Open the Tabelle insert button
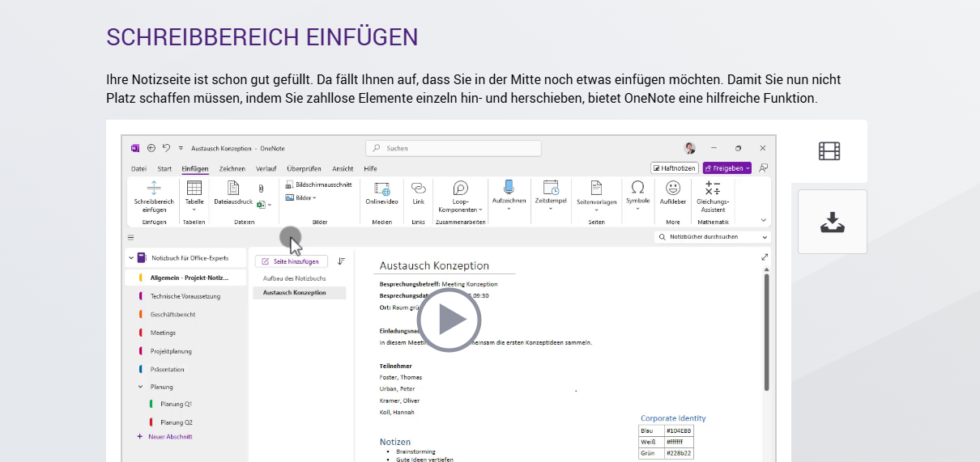 194,197
